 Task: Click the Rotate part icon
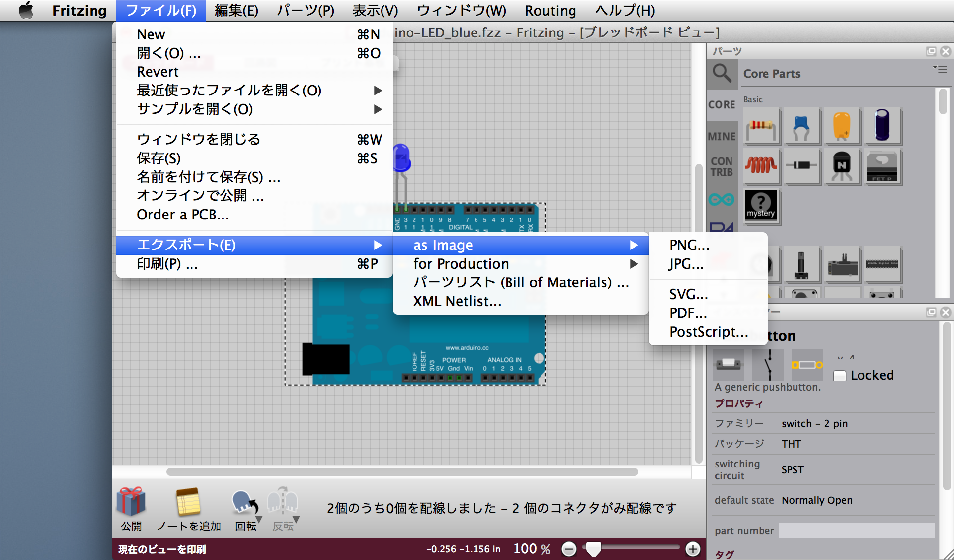(x=245, y=503)
